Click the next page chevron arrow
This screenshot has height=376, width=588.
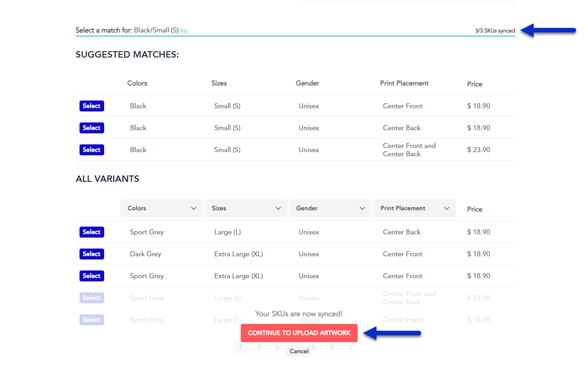point(350,347)
